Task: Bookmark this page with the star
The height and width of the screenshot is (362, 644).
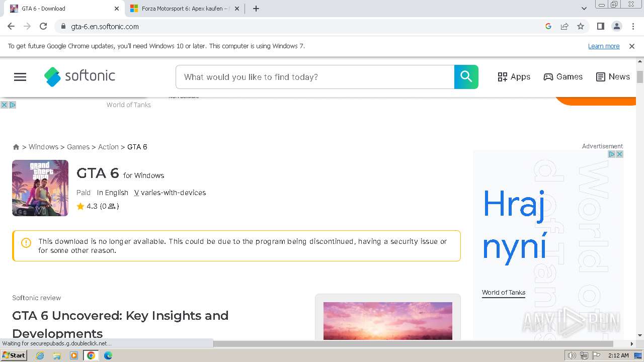Action: [581, 26]
